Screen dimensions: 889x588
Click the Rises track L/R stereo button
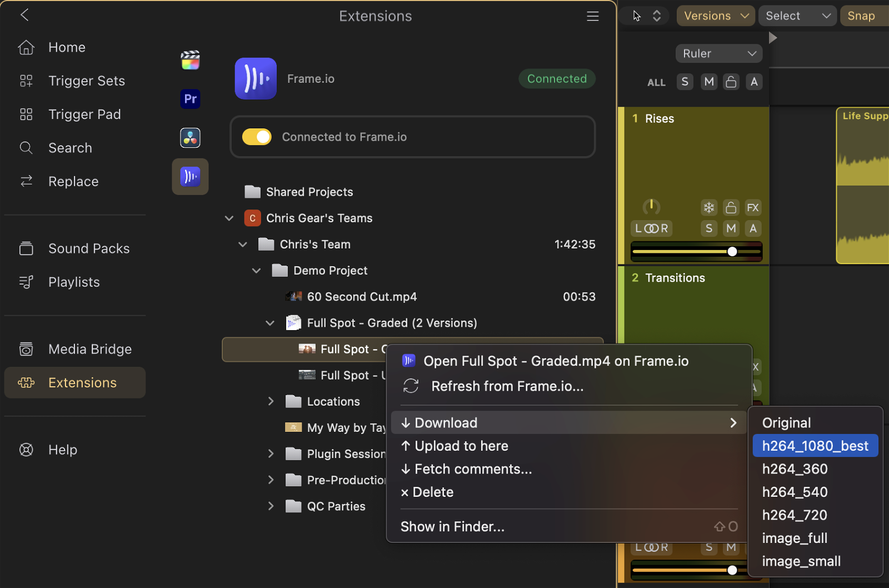pos(652,228)
